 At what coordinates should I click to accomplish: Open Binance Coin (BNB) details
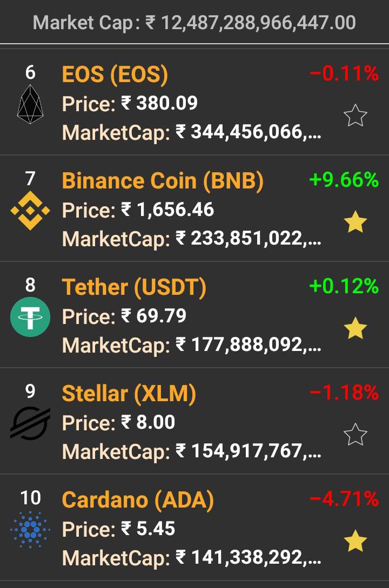163,181
